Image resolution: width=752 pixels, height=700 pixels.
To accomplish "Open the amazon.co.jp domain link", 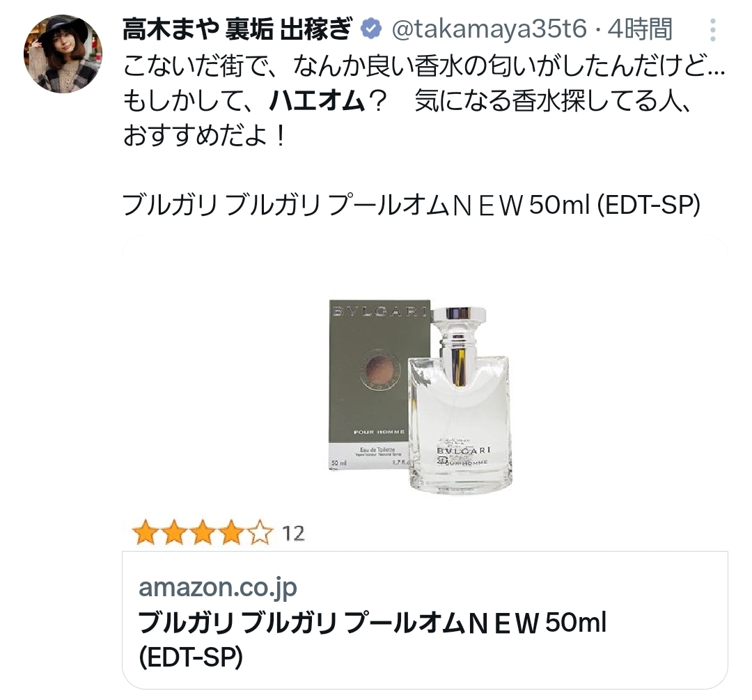I will pyautogui.click(x=218, y=586).
